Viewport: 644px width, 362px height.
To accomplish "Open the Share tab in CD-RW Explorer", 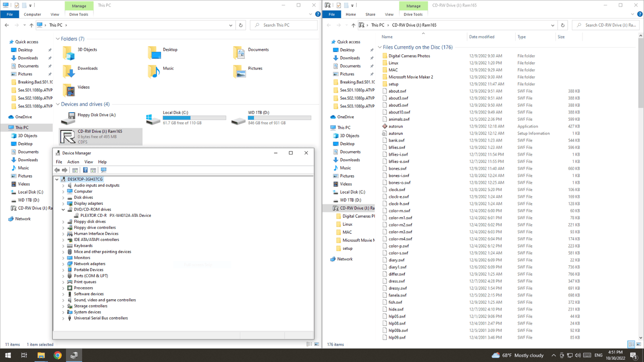I will (x=370, y=15).
